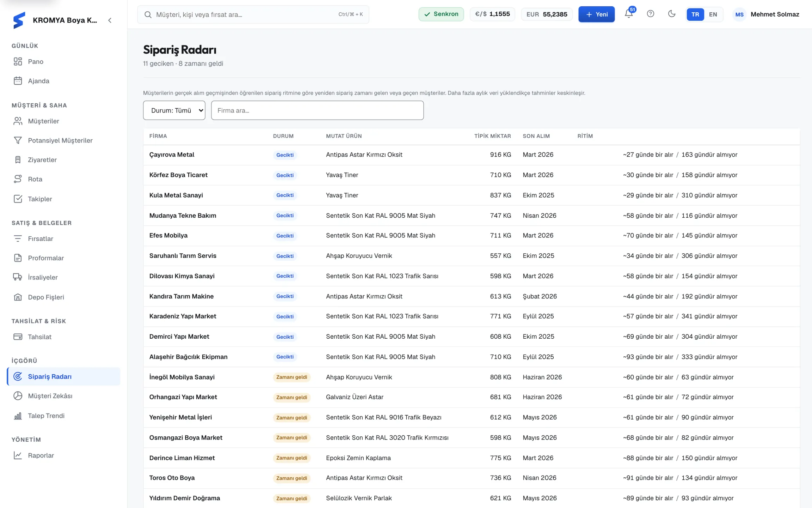Open Takipler checkbox icon
The image size is (812, 508).
coord(18,199)
